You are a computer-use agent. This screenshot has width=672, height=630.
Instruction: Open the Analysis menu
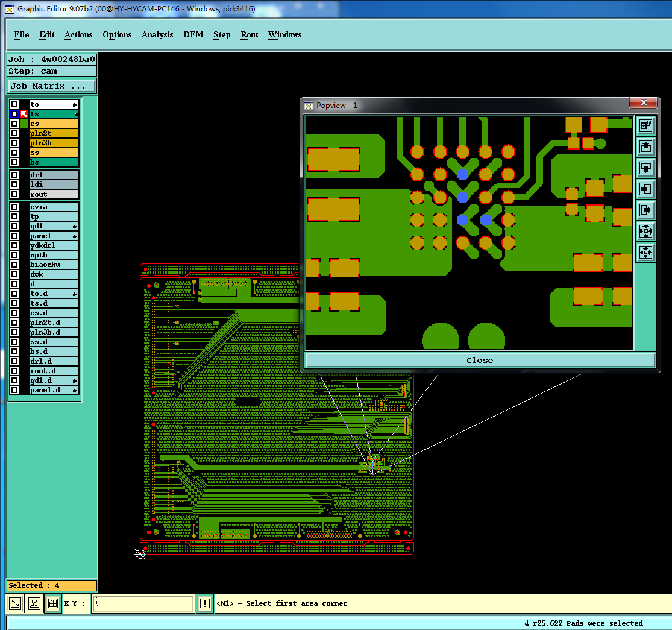coord(157,35)
